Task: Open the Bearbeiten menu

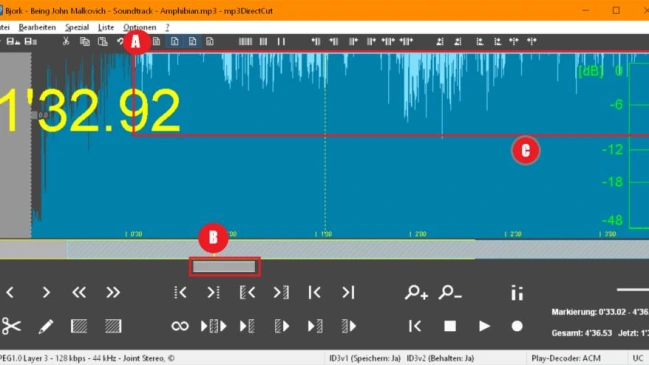Action: click(37, 27)
